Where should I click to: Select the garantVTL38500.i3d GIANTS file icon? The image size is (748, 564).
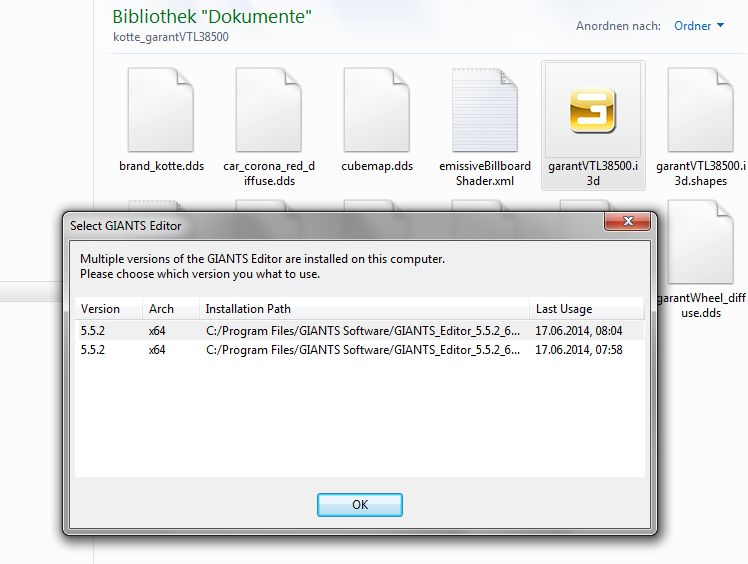[x=592, y=110]
